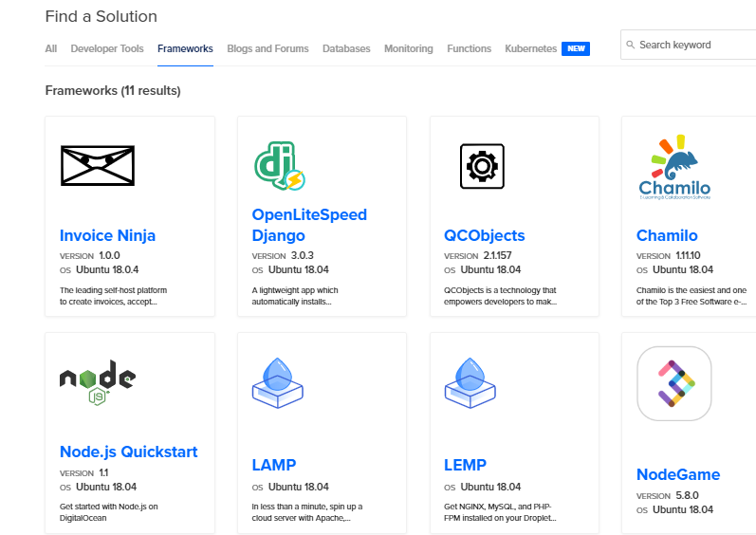
Task: Click the Node.js logo
Action: click(98, 382)
